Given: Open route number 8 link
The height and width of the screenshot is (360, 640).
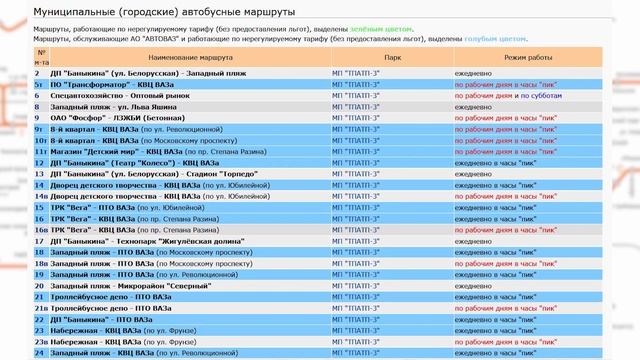Looking at the screenshot, I should tap(37, 107).
